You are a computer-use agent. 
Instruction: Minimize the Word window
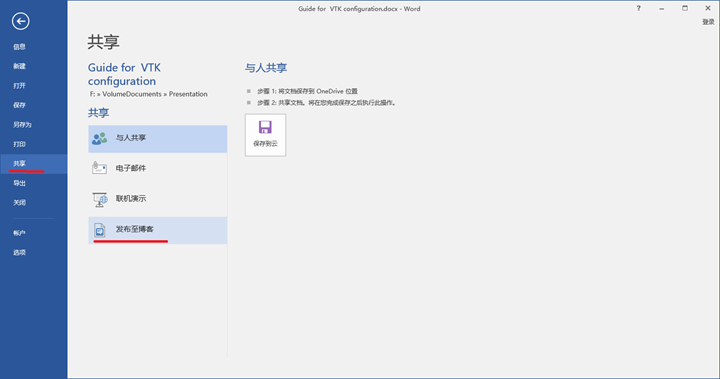(662, 8)
